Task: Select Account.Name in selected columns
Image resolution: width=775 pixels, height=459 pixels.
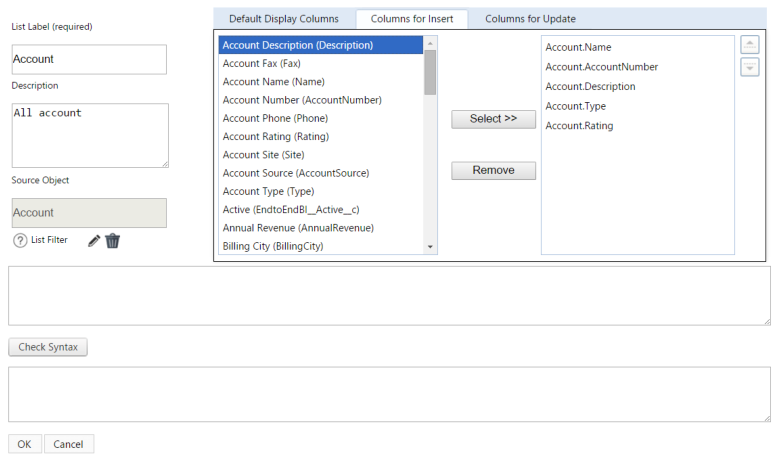Action: [x=638, y=47]
